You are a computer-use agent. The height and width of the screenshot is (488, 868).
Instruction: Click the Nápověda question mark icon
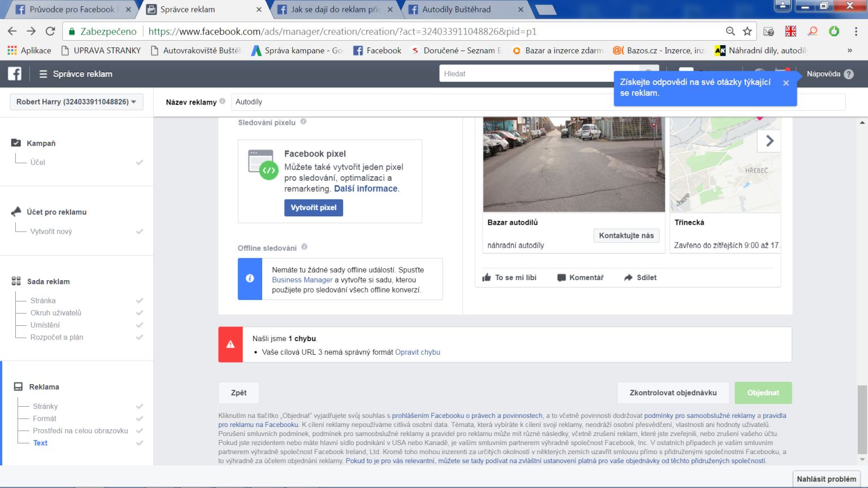tap(848, 74)
